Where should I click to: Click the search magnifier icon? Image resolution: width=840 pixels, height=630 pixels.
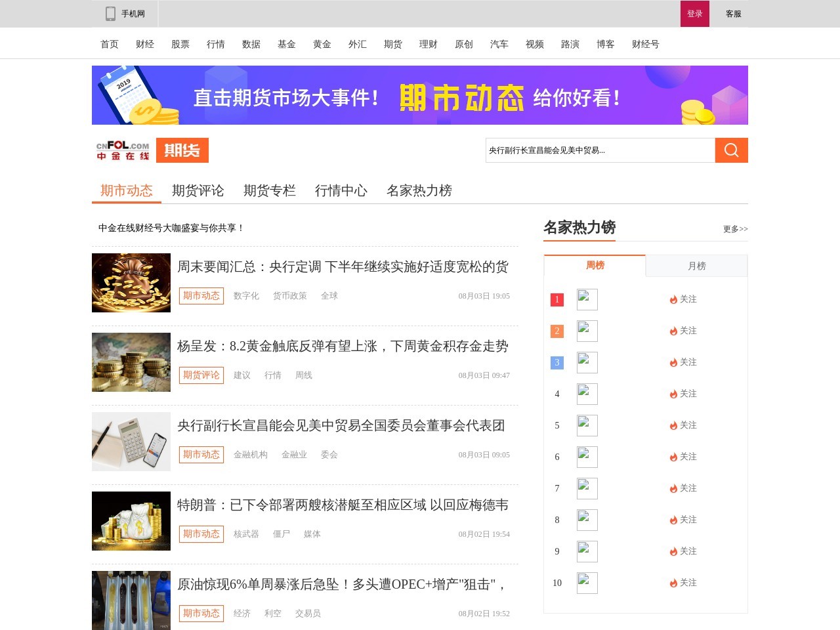coord(730,150)
